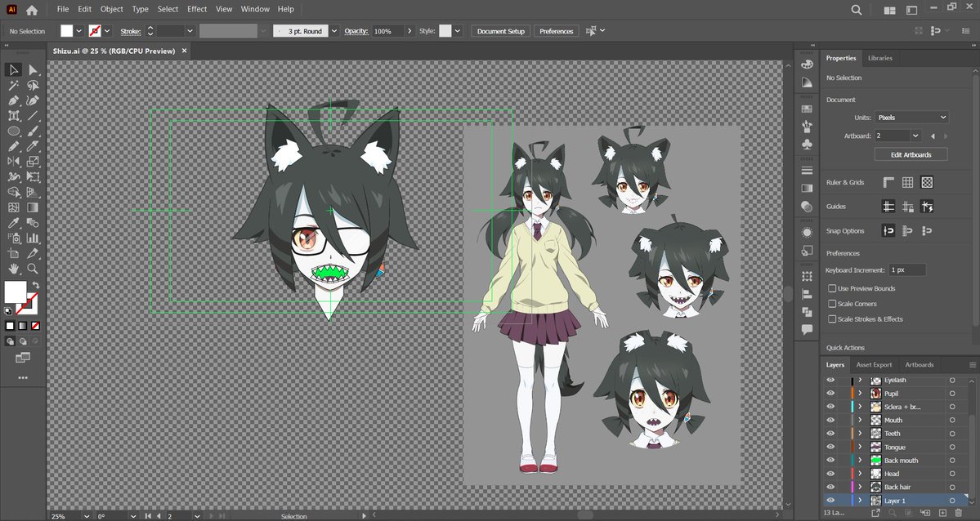Screen dimensions: 980x521
Task: Expand the Head layer
Action: (x=860, y=474)
